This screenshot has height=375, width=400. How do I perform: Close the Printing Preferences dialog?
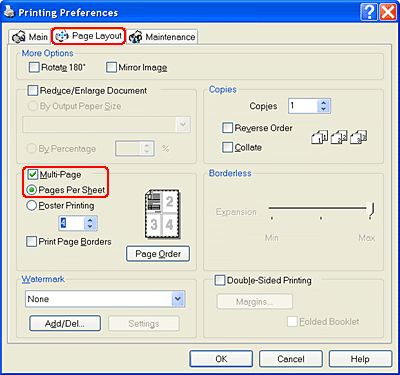388,13
